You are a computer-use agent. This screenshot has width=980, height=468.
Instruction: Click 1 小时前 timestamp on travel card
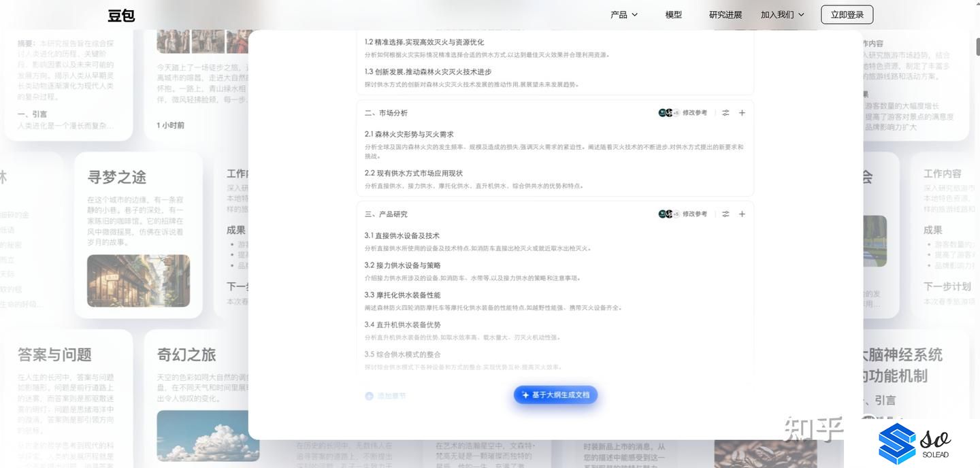point(170,125)
